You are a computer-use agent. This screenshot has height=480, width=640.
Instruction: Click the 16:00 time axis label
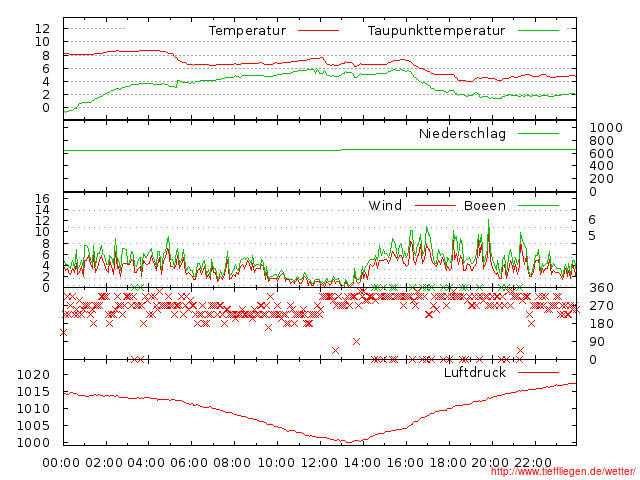tap(405, 463)
